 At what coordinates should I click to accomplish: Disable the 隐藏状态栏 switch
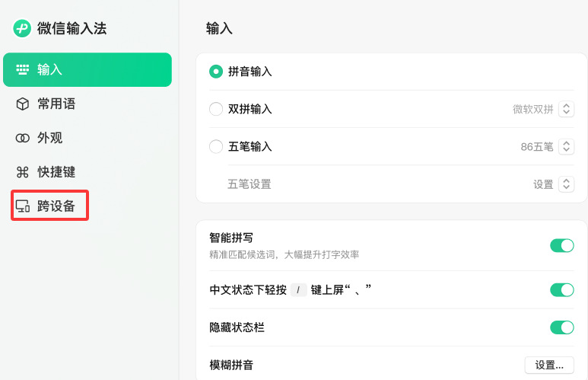561,327
